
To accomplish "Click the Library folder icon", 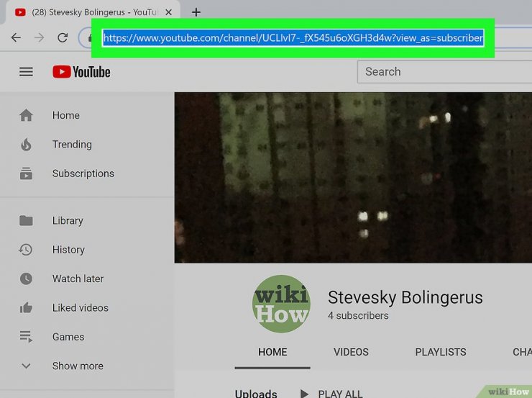I will 26,221.
